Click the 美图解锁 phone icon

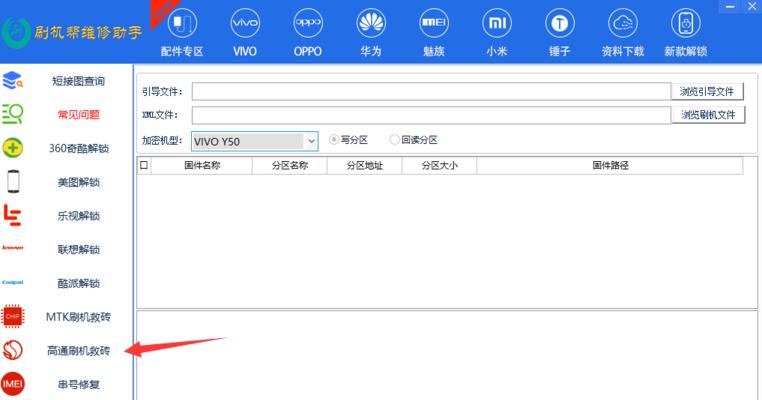(13, 182)
